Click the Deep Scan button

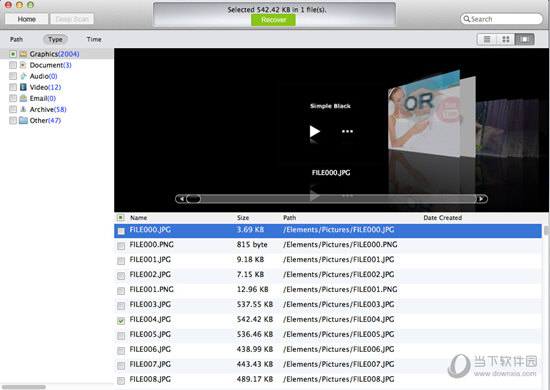[72, 19]
